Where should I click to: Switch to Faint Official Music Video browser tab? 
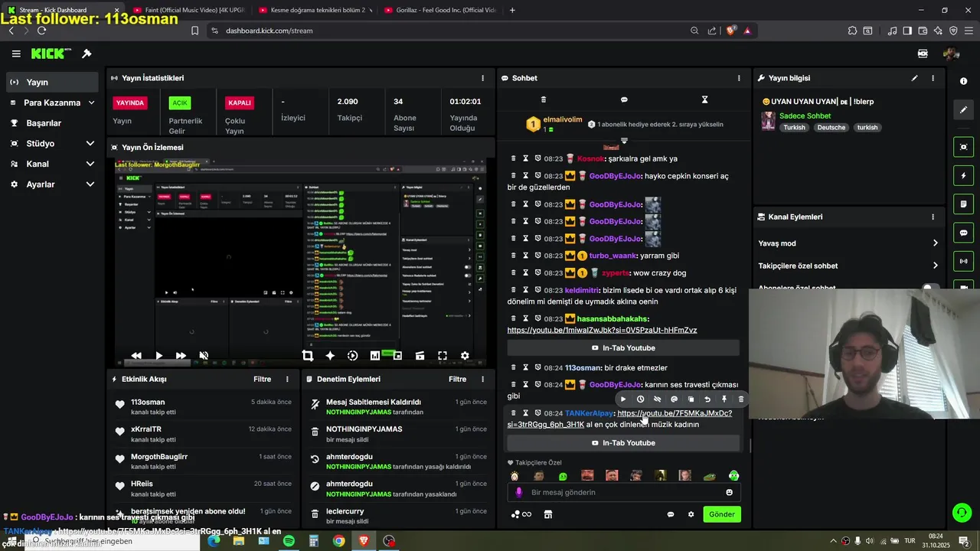click(x=189, y=10)
